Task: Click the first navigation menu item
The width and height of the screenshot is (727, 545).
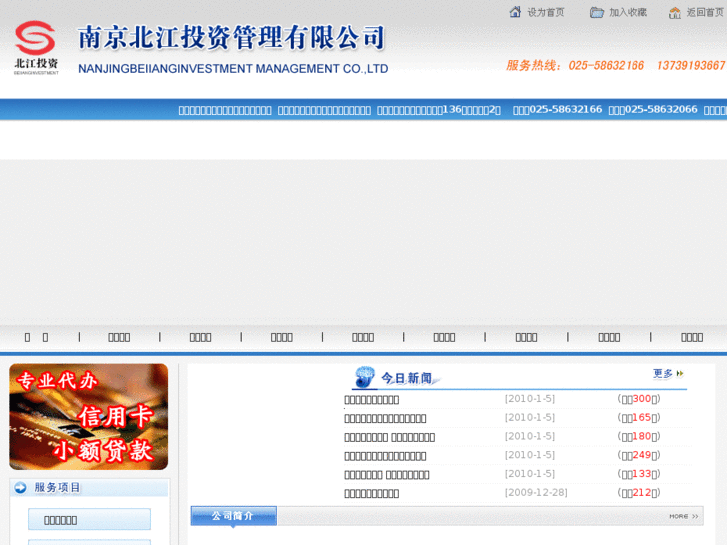Action: [x=36, y=337]
